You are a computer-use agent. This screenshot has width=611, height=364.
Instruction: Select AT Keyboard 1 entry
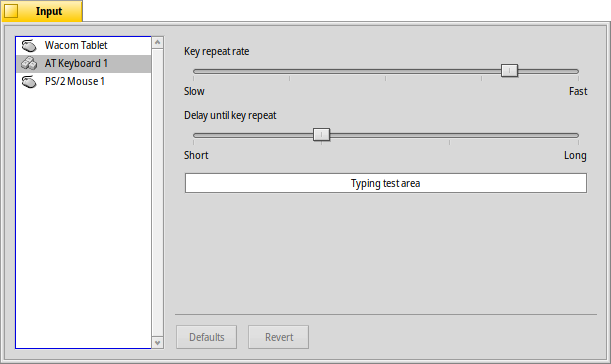(83, 64)
